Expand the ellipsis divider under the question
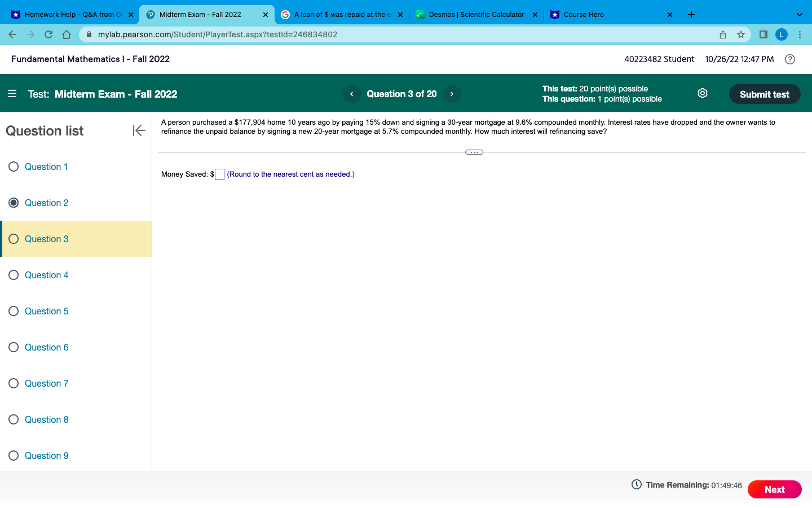 coord(474,152)
